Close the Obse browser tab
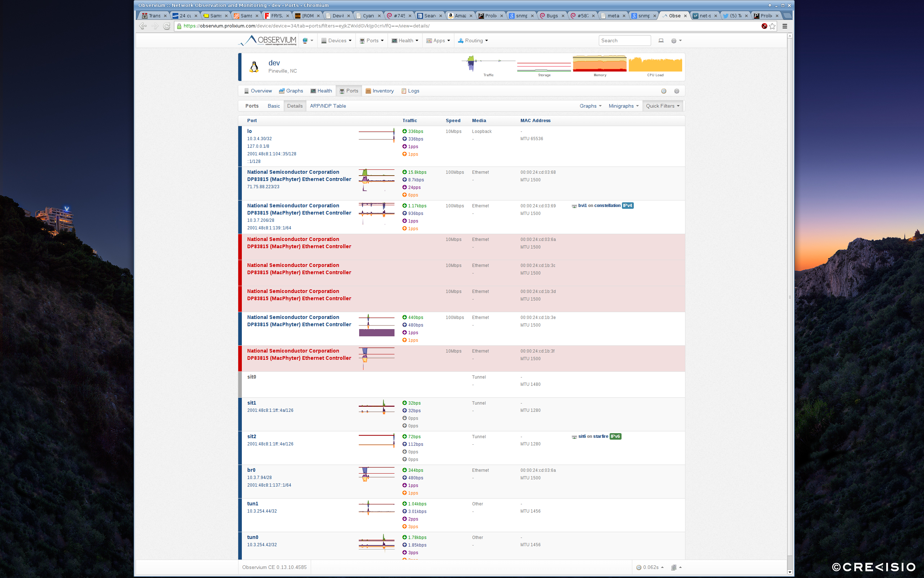Viewport: 924px width, 578px height. pos(685,16)
